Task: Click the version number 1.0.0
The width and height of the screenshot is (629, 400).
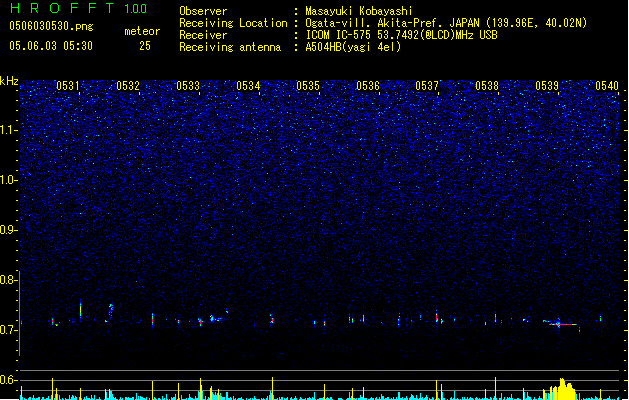Action: pyautogui.click(x=136, y=9)
